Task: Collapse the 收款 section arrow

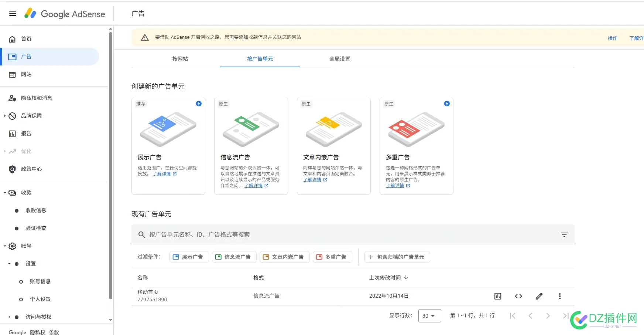Action: tap(5, 193)
